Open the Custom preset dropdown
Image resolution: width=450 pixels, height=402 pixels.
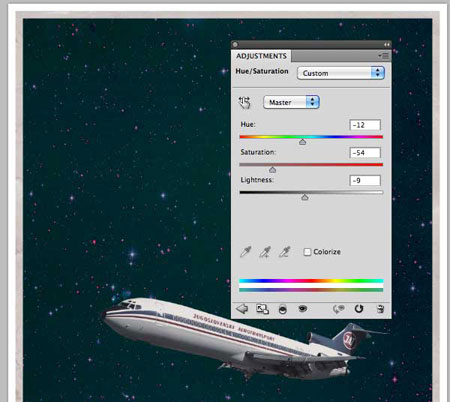(341, 73)
